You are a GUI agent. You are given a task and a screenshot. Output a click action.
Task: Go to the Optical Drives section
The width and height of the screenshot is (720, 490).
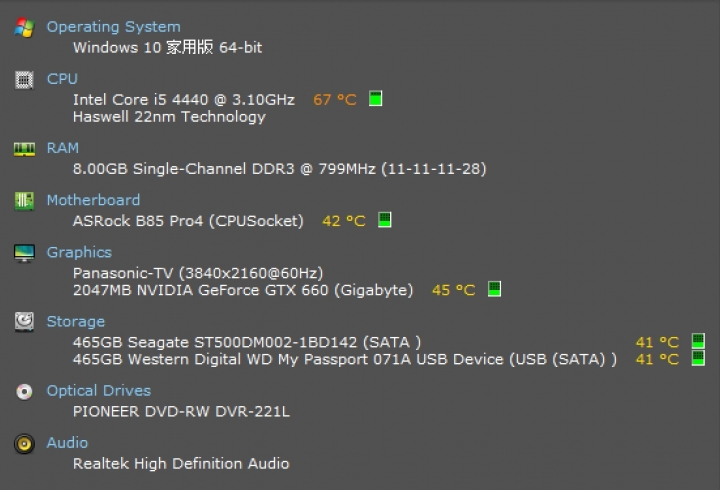pos(99,390)
